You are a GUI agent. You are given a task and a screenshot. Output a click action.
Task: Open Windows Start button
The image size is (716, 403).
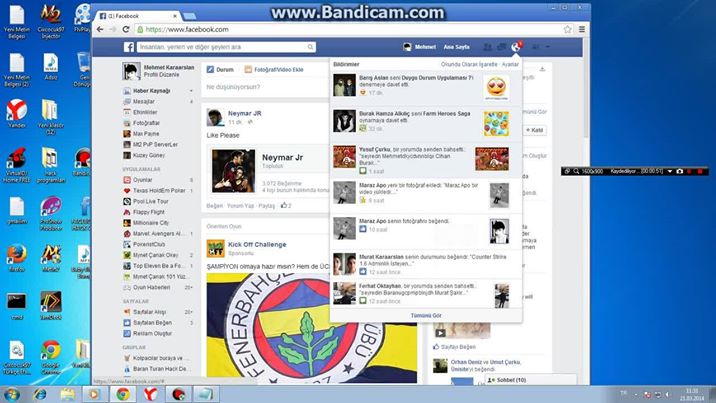coord(11,394)
